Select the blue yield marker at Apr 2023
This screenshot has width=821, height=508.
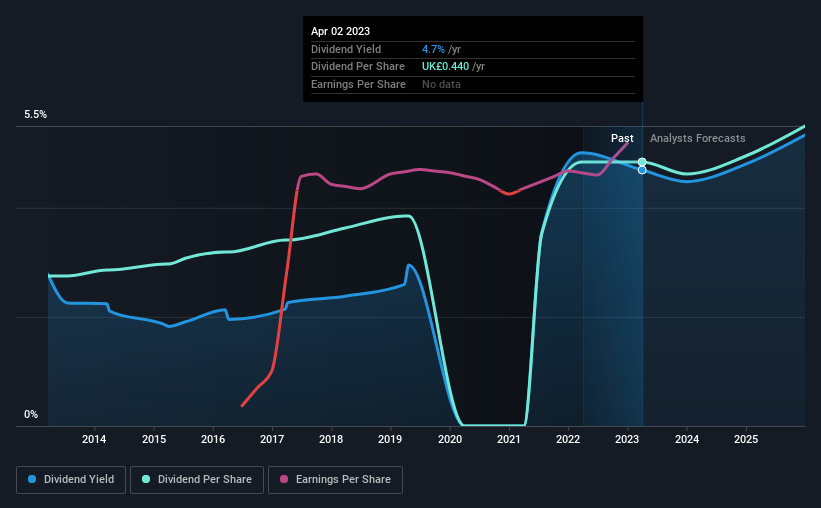pyautogui.click(x=642, y=170)
